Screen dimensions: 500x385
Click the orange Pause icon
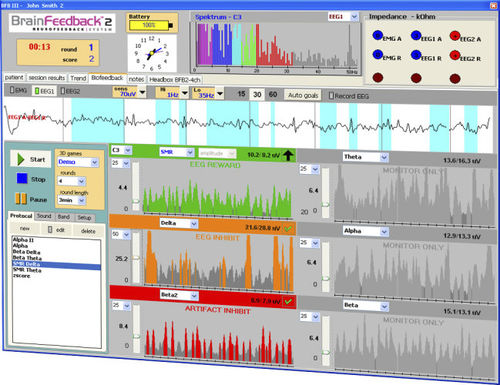tap(21, 199)
